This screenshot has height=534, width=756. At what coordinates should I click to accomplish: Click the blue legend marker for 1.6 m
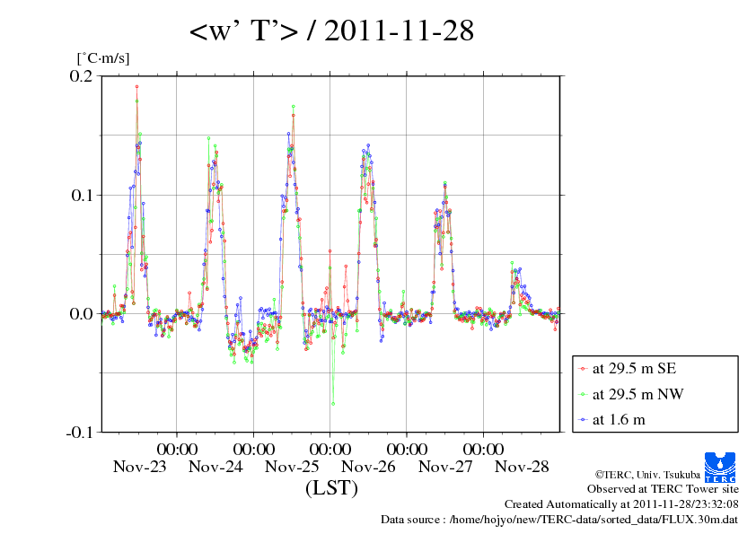[583, 420]
